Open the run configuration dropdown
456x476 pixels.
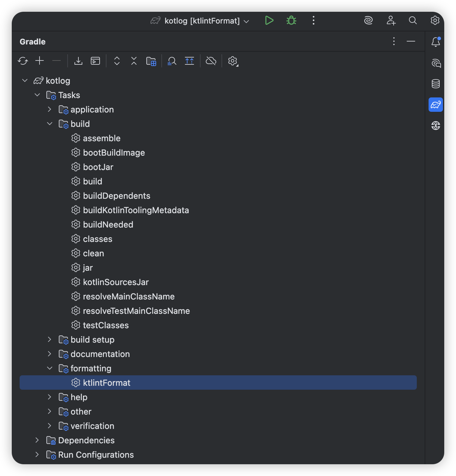(200, 21)
